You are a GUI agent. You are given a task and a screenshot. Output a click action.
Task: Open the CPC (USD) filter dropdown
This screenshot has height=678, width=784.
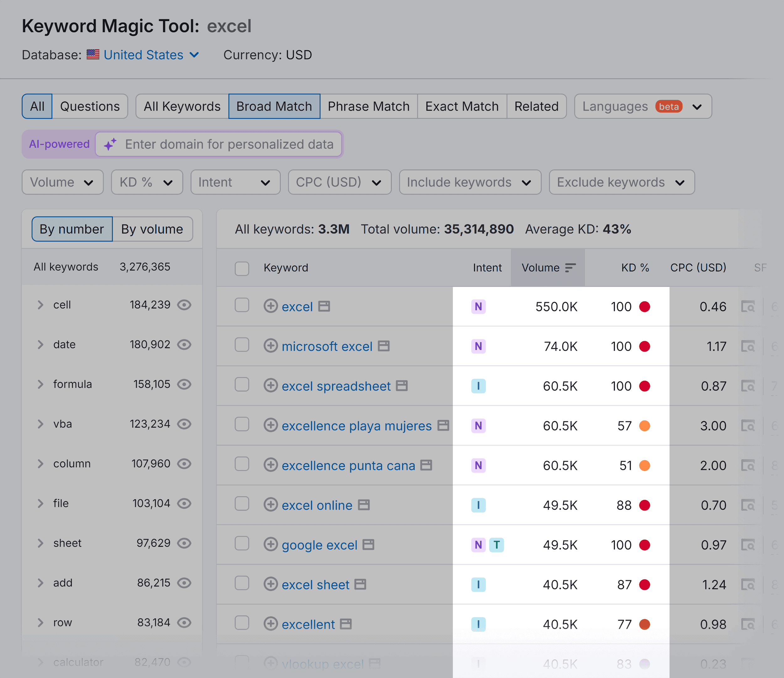339,182
